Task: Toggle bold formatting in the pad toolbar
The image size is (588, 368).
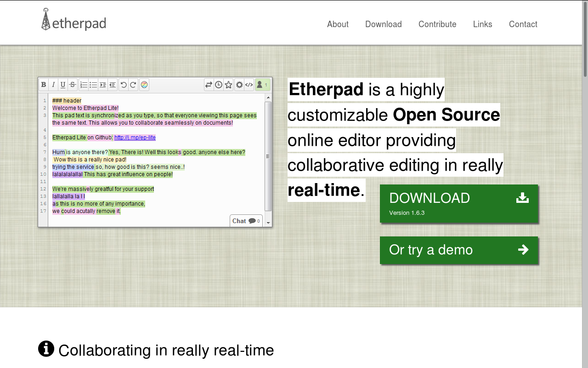Action: tap(44, 85)
